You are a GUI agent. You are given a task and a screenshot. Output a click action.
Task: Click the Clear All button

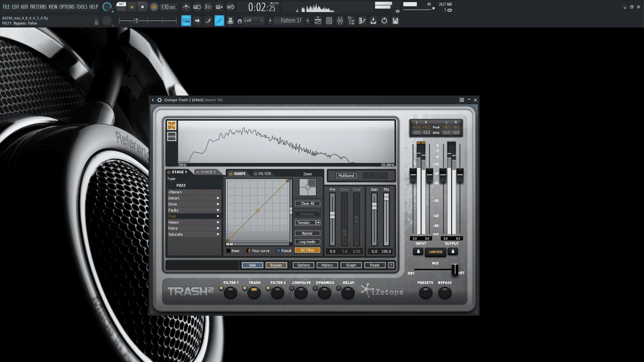point(308,203)
